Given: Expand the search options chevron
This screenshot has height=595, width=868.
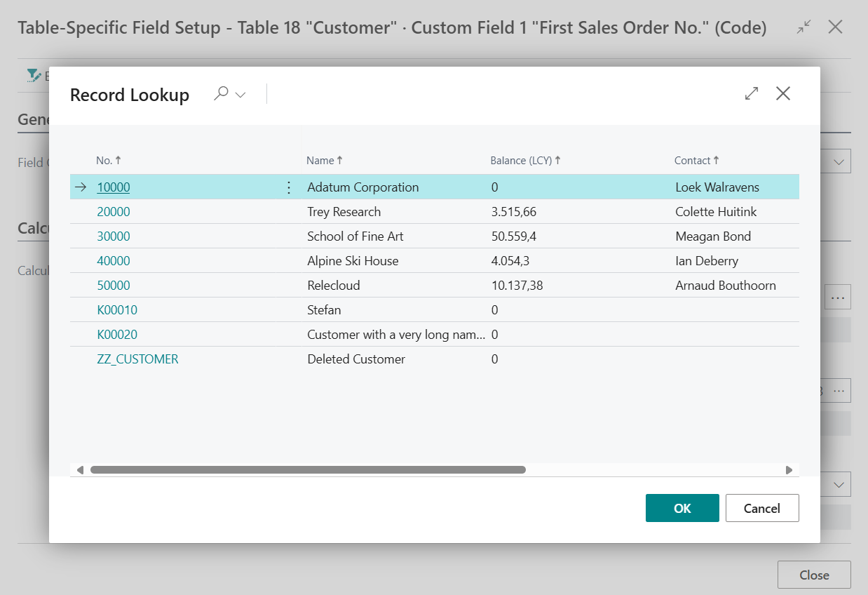Looking at the screenshot, I should [x=240, y=95].
